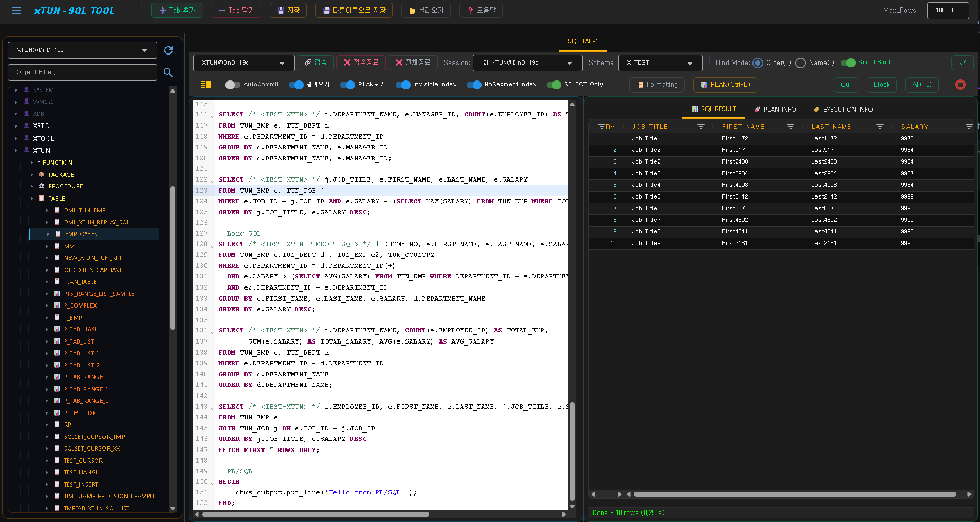Click the red stop execution icon

[x=960, y=85]
